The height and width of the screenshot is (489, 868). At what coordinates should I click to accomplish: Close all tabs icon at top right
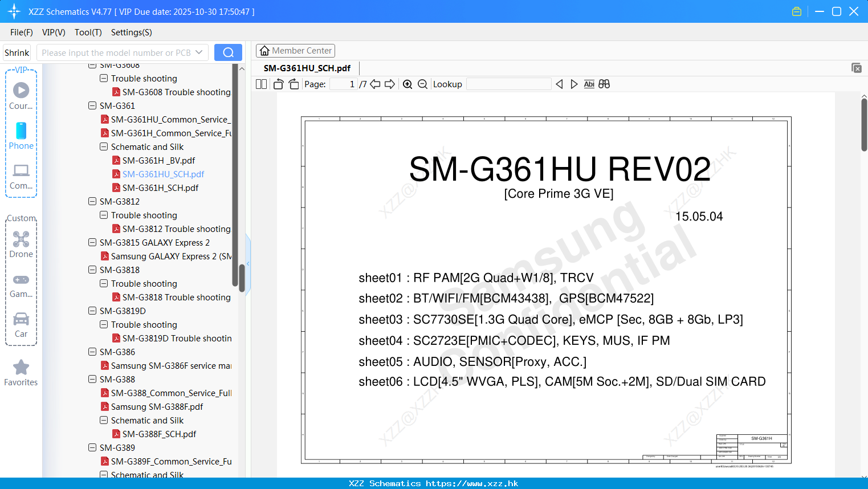[857, 68]
